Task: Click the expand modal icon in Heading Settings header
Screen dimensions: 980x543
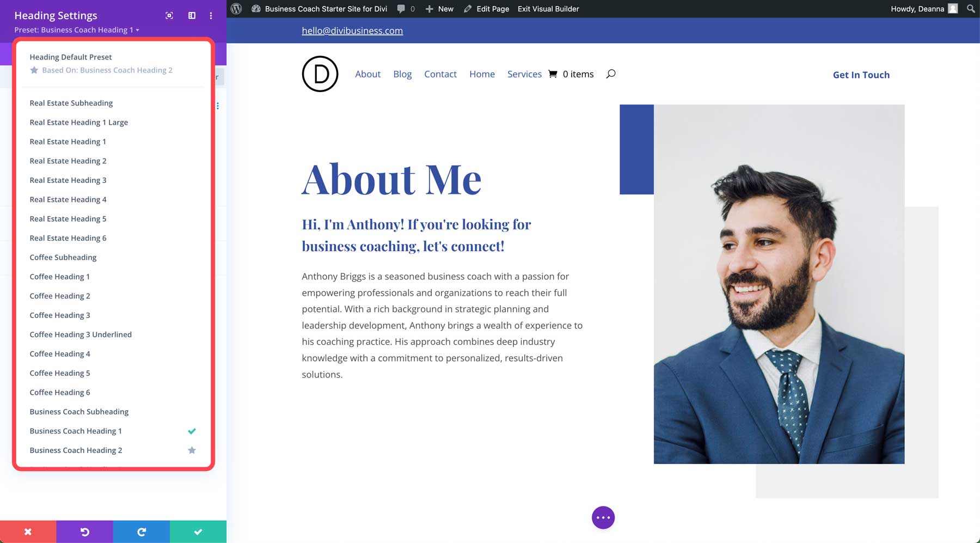Action: (169, 15)
